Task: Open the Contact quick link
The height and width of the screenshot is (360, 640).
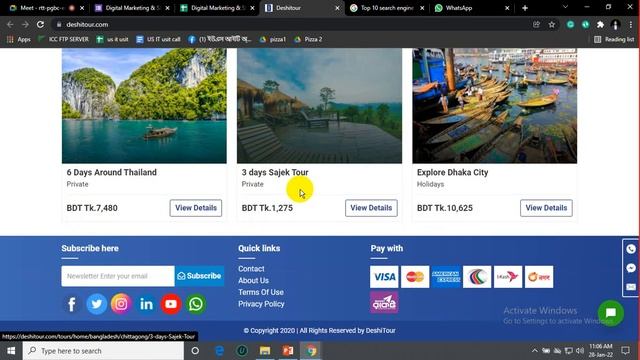Action: coord(251,269)
